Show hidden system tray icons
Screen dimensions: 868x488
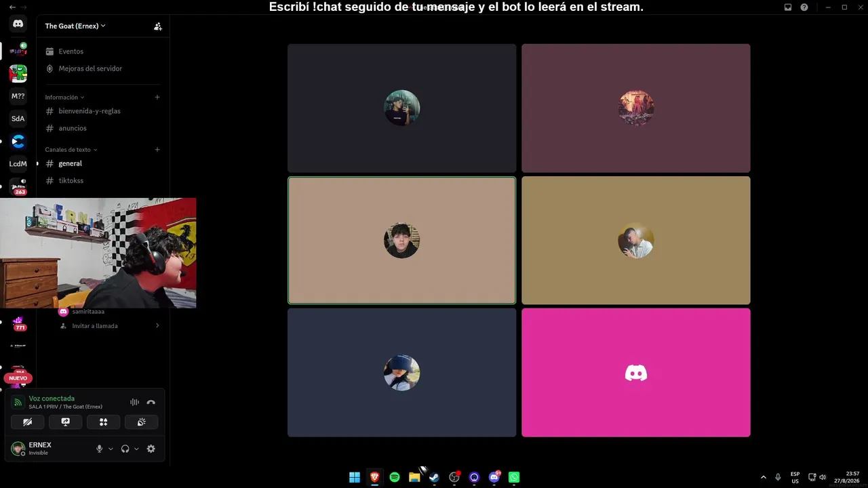[764, 477]
